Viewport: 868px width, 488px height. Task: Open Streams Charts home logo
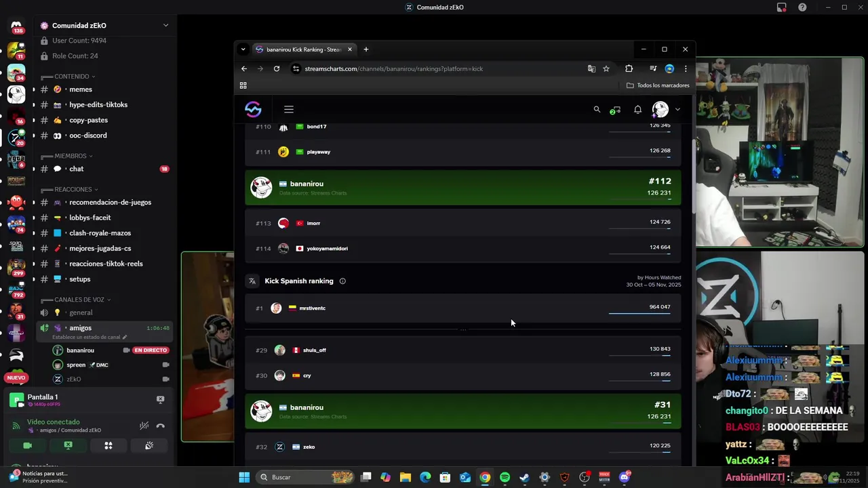[x=253, y=109]
